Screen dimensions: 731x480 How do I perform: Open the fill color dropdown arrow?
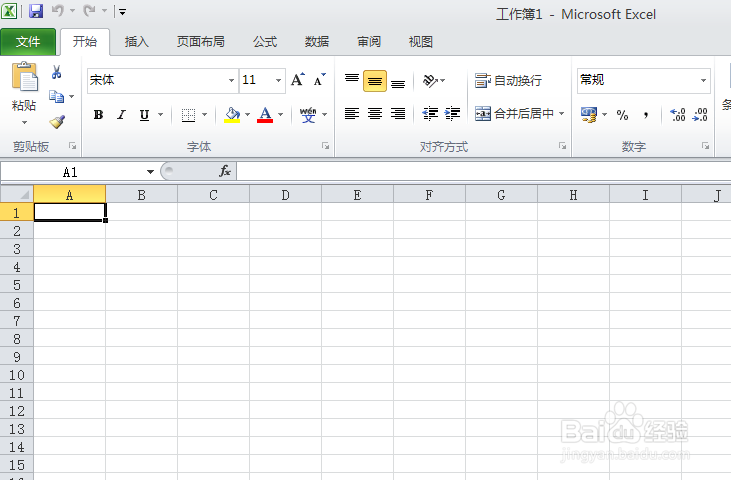[x=248, y=115]
